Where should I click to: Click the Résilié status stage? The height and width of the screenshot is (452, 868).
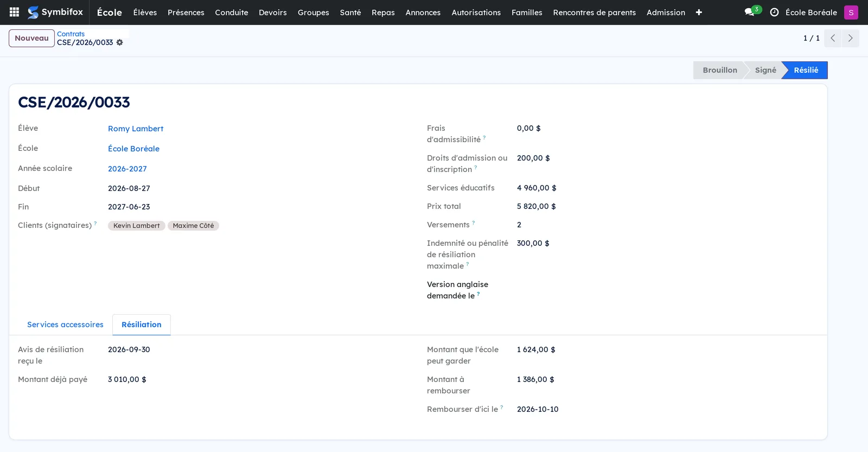(x=806, y=70)
